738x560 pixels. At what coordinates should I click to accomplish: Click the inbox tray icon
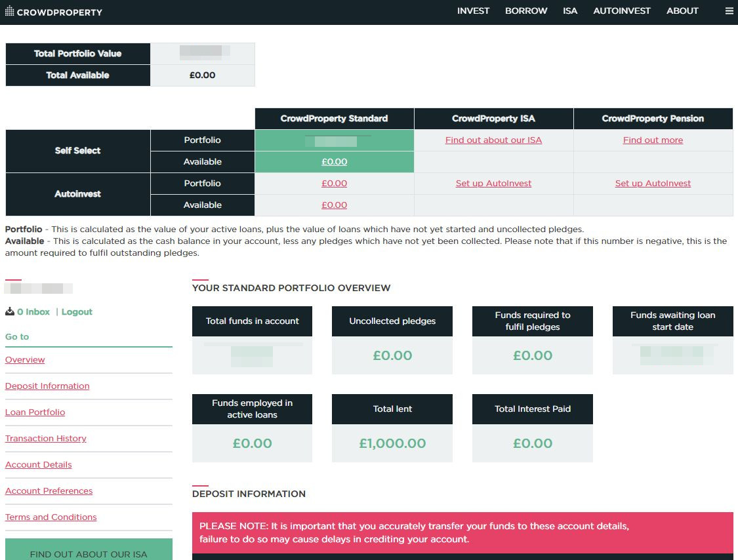click(x=9, y=311)
